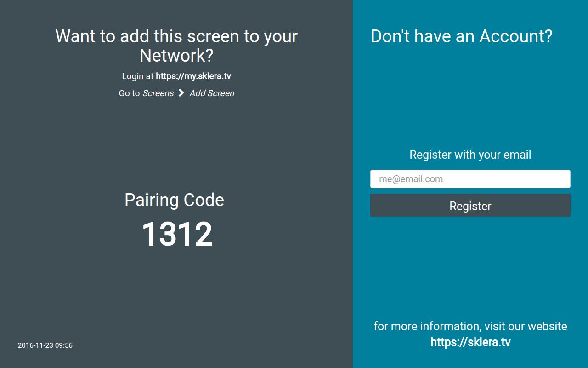
Task: Click the Pairing Code label
Action: point(174,200)
